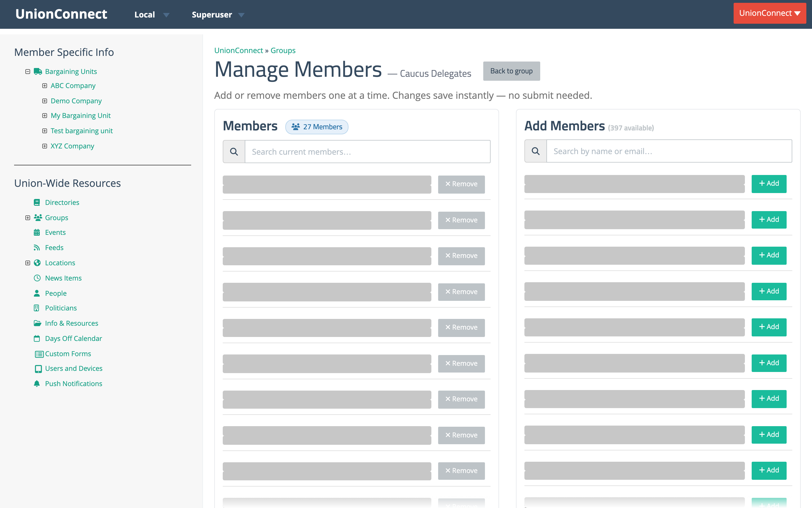Expand the Test bargaining unit node
812x508 pixels.
(45, 131)
